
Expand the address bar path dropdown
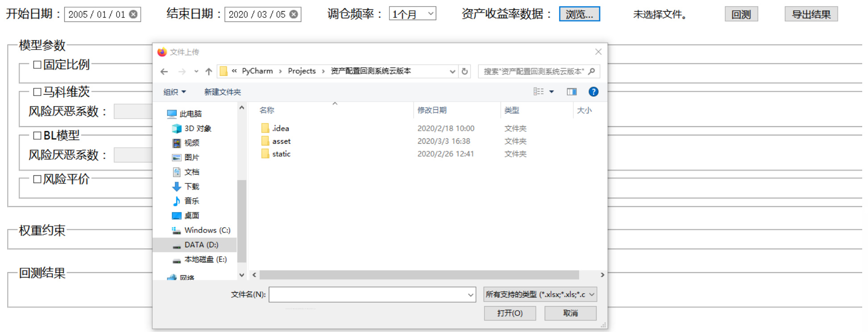452,71
